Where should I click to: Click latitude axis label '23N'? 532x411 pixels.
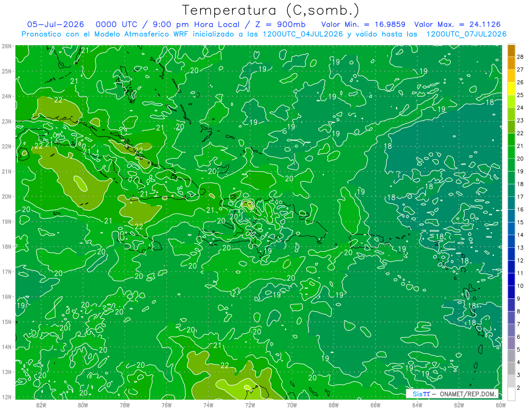[x=7, y=121]
